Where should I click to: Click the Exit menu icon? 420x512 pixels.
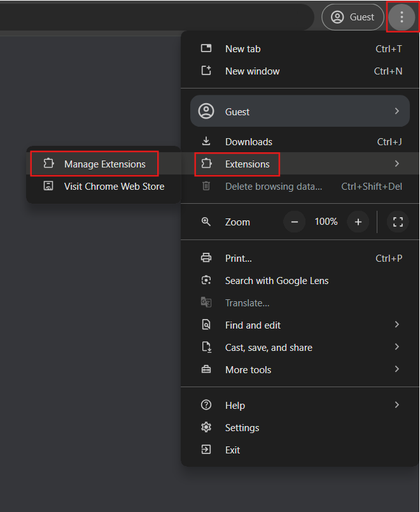point(206,450)
